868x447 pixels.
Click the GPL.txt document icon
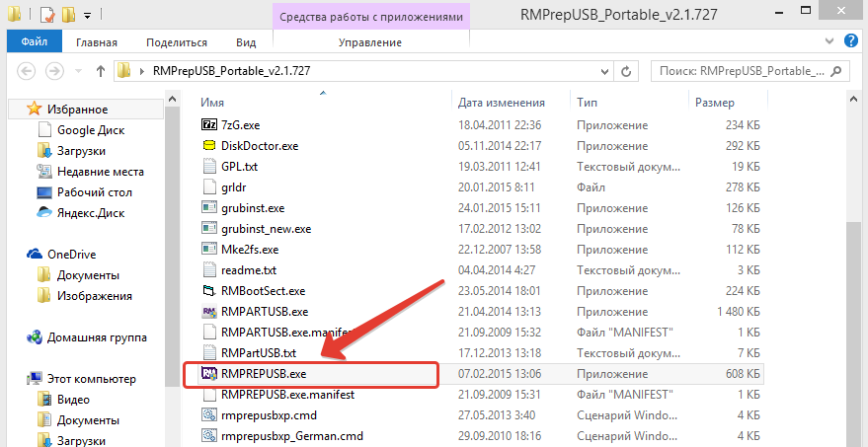point(208,167)
